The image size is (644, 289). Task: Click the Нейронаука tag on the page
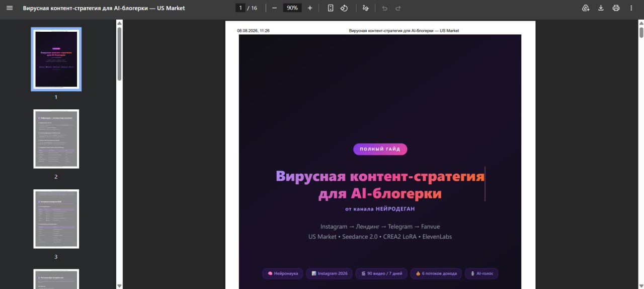pos(283,273)
